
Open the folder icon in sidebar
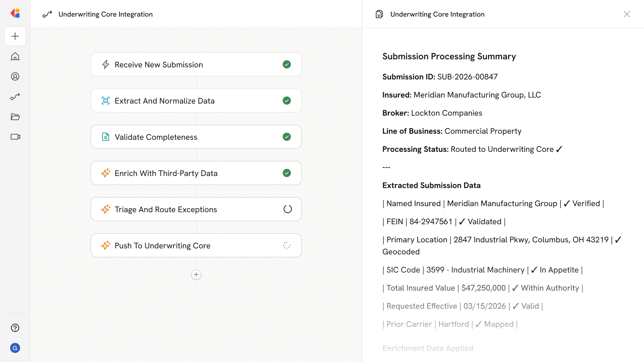coord(15,117)
